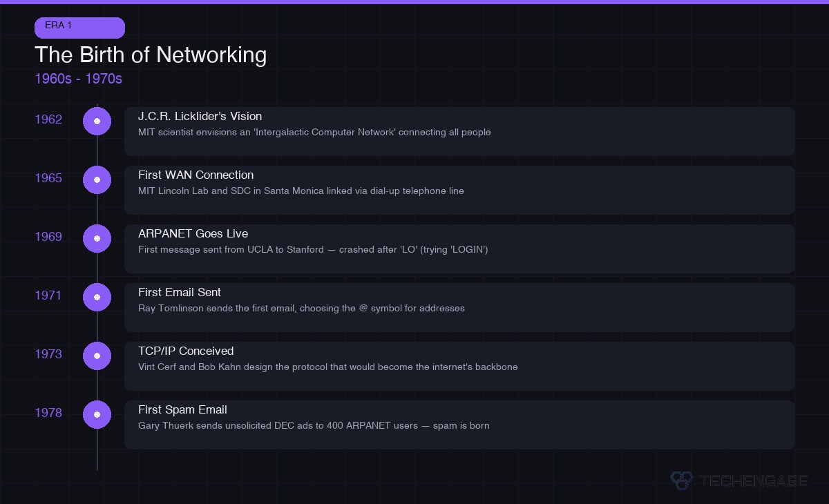
Task: Click The Birth of Networking heading
Action: (x=151, y=55)
